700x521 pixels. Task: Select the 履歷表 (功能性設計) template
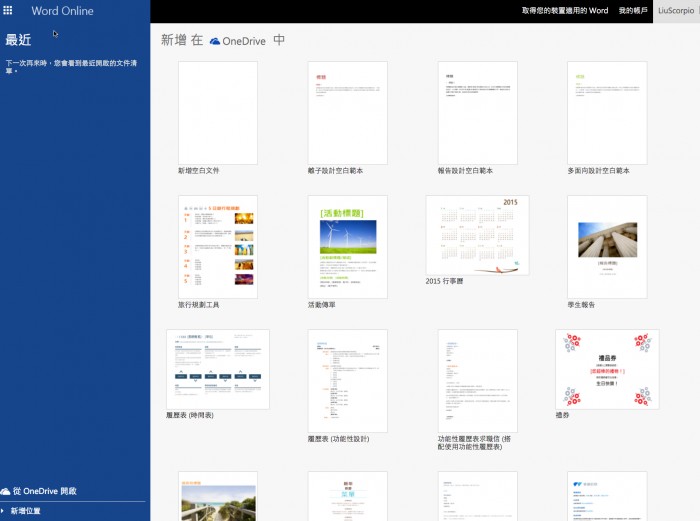pyautogui.click(x=347, y=380)
